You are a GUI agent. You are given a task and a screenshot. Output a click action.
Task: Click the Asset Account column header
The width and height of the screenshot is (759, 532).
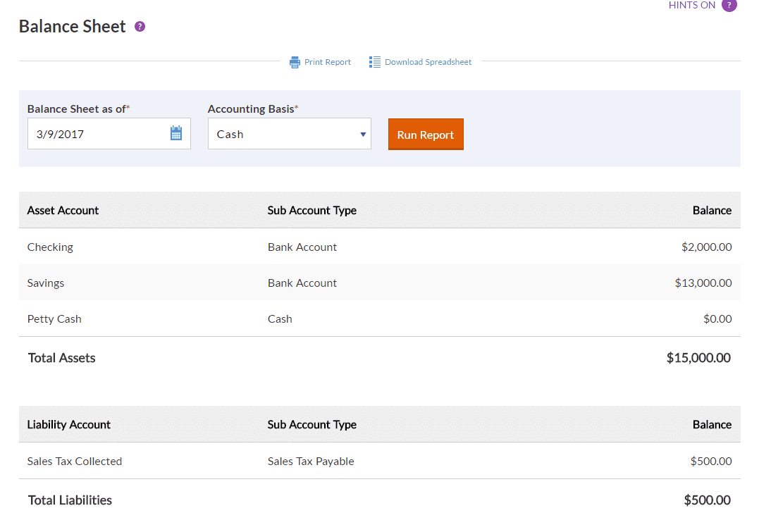[63, 211]
